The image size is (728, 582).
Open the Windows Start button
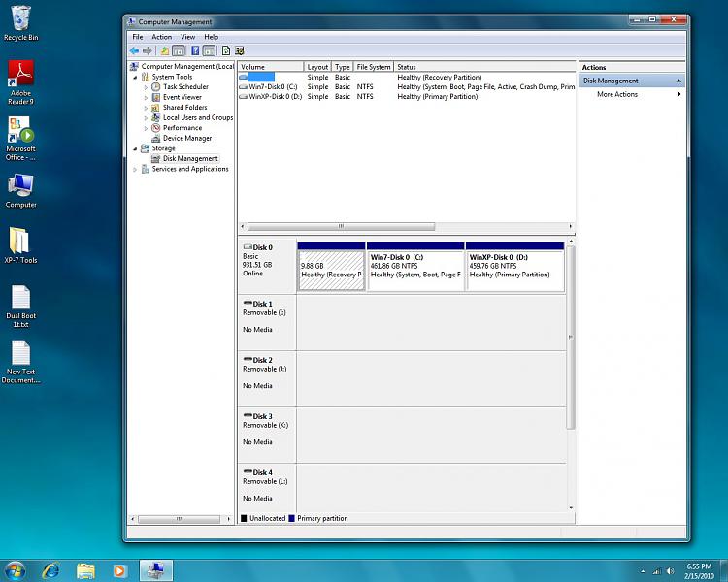pos(14,570)
